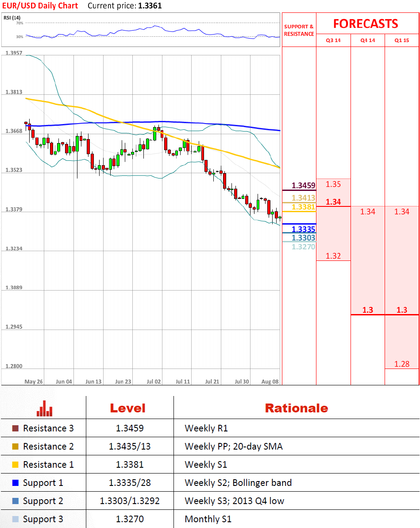Click the Aug 08 date axis label
The height and width of the screenshot is (528, 420).
pyautogui.click(x=270, y=381)
